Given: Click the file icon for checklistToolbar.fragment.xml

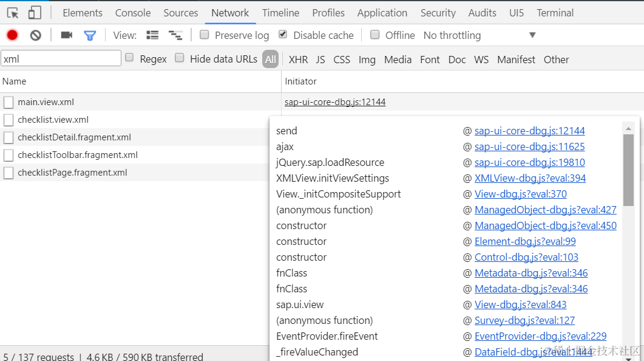Looking at the screenshot, I should 8,155.
